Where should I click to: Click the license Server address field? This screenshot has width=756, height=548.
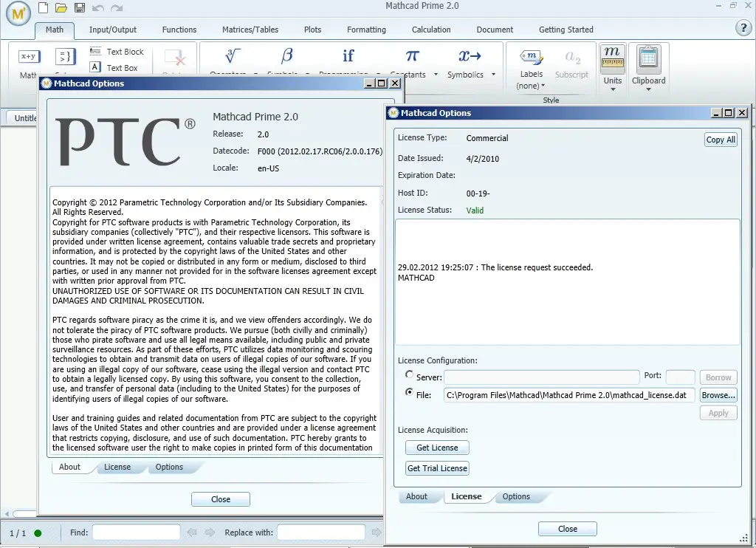(x=542, y=377)
